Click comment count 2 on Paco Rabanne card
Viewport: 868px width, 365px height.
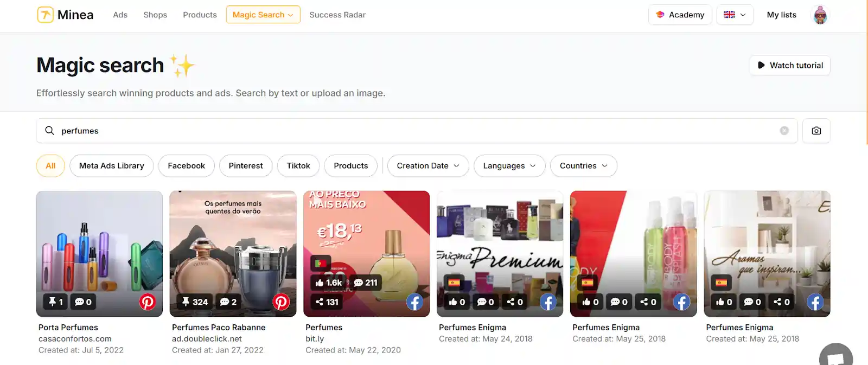tap(228, 302)
